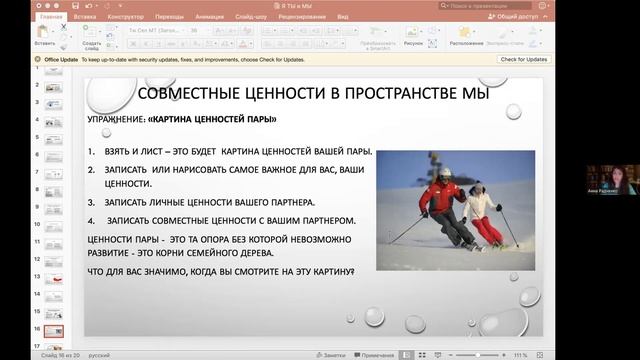Open the Анимация tab
The height and width of the screenshot is (360, 640).
click(x=209, y=17)
